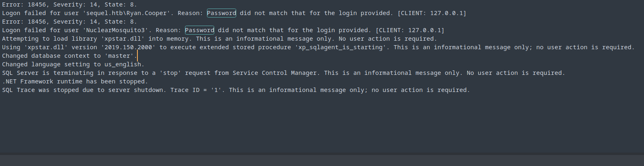Screen dimensions: 644x166
Task: Click '[CLIENT: 127.0.0.1]' on Ryan.Cooper line
Action: (432, 13)
